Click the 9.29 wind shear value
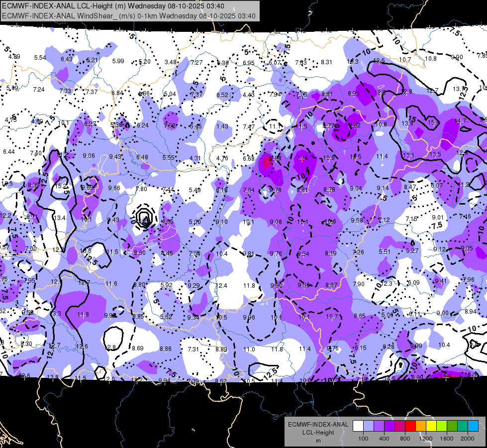The height and width of the screenshot is (448, 487). point(194,285)
